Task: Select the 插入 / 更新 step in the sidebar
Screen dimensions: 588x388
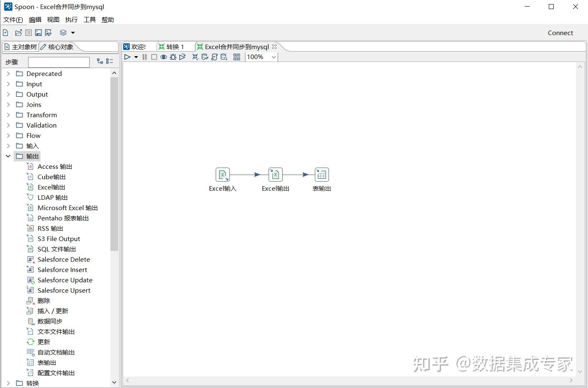Action: [52, 311]
